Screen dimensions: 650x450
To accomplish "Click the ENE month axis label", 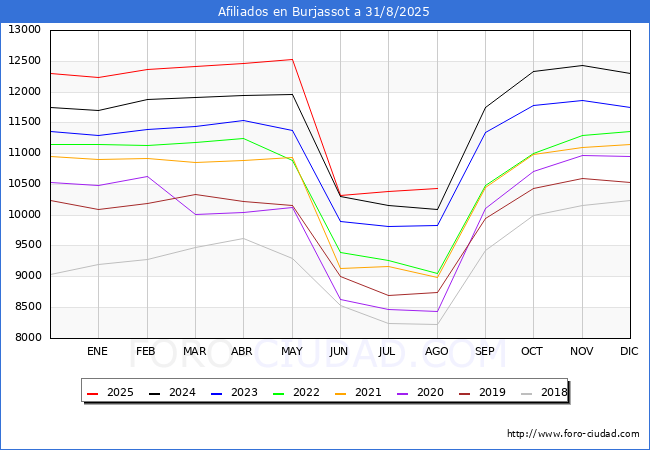I will click(x=97, y=351).
